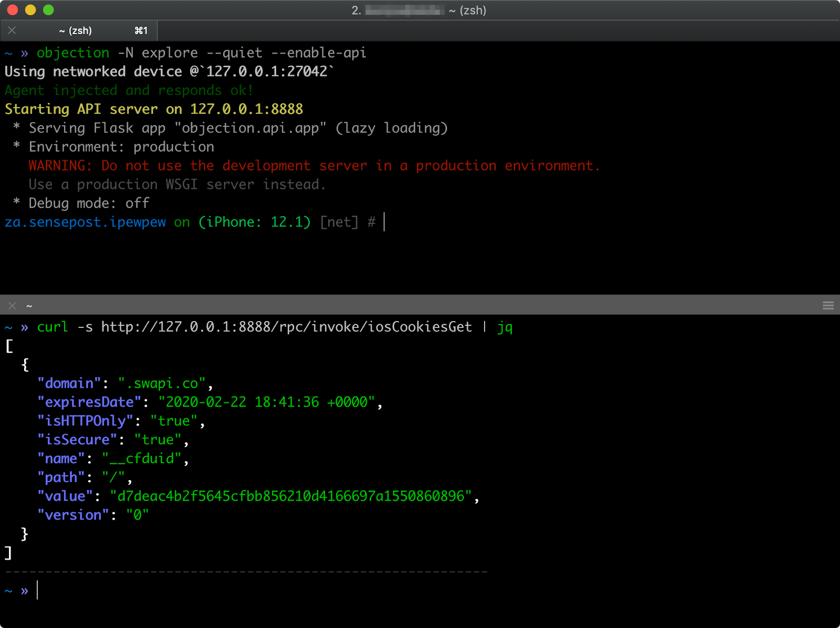This screenshot has width=840, height=628.
Task: Click the '(iPhone: 12.1)' prompt segment
Action: pyautogui.click(x=255, y=222)
